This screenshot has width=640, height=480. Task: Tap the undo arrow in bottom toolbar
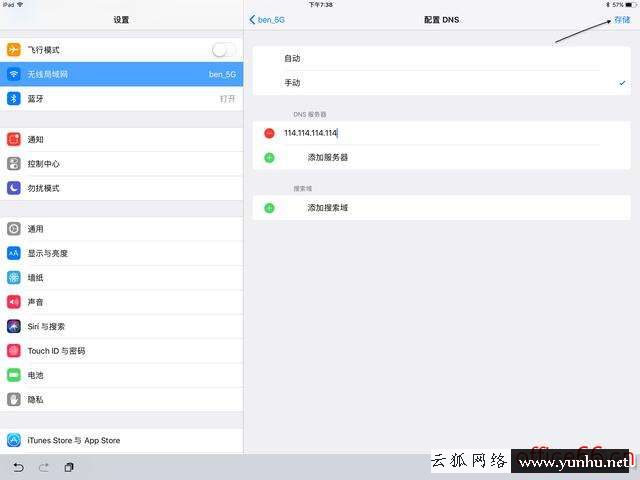[x=18, y=467]
